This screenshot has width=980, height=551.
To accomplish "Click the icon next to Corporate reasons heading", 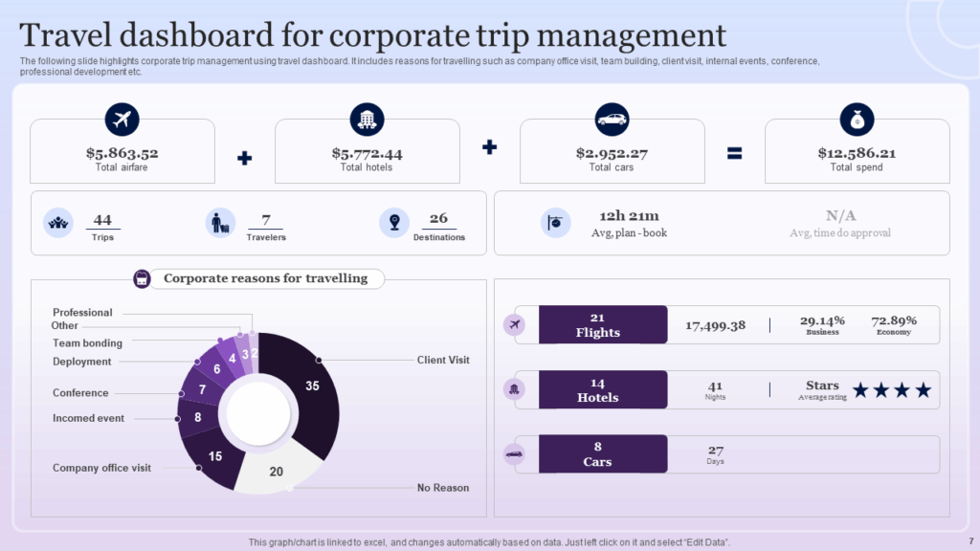I will (142, 279).
